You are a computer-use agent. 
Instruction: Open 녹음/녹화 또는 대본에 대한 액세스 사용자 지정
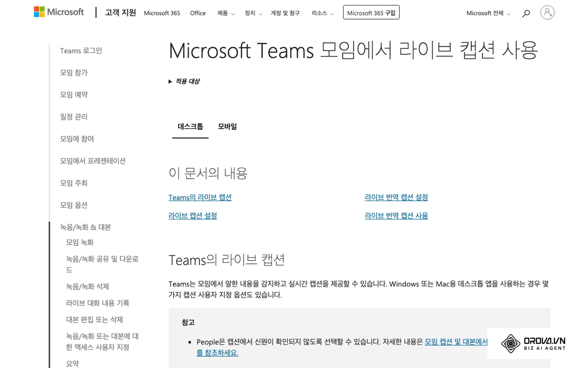coord(102,342)
